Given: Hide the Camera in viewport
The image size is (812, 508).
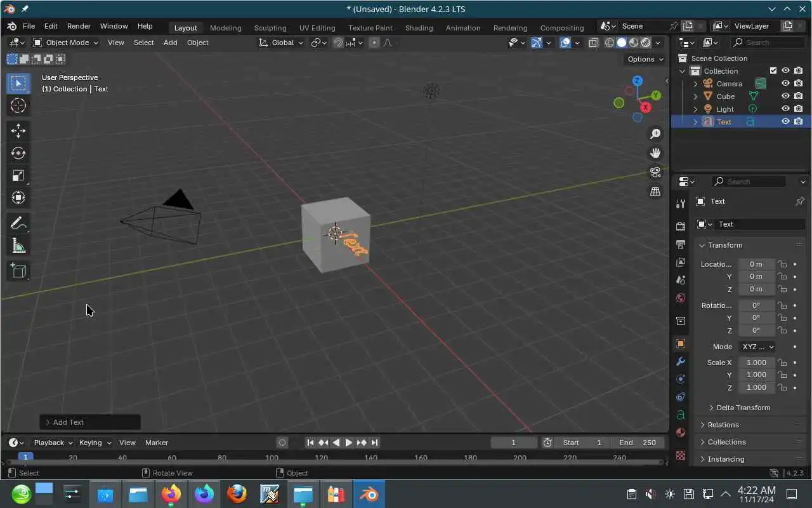Looking at the screenshot, I should pyautogui.click(x=785, y=83).
